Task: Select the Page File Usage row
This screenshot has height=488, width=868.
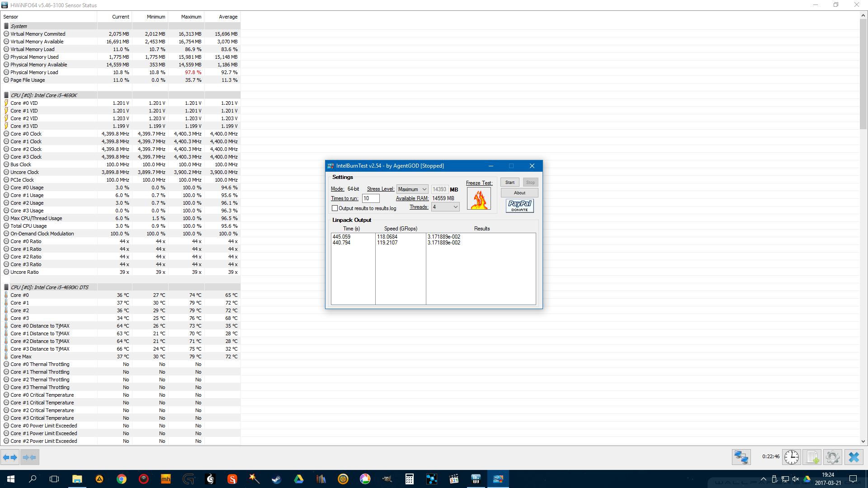Action: tap(121, 80)
